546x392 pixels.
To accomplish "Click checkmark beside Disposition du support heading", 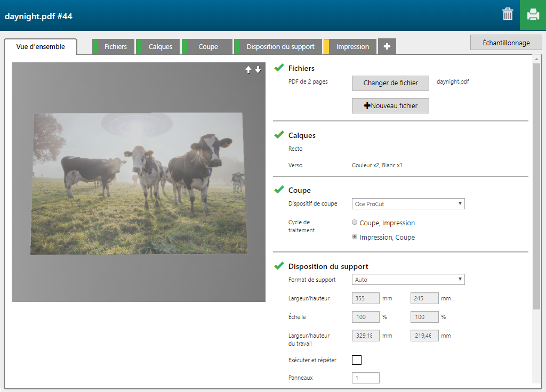I will click(x=279, y=266).
